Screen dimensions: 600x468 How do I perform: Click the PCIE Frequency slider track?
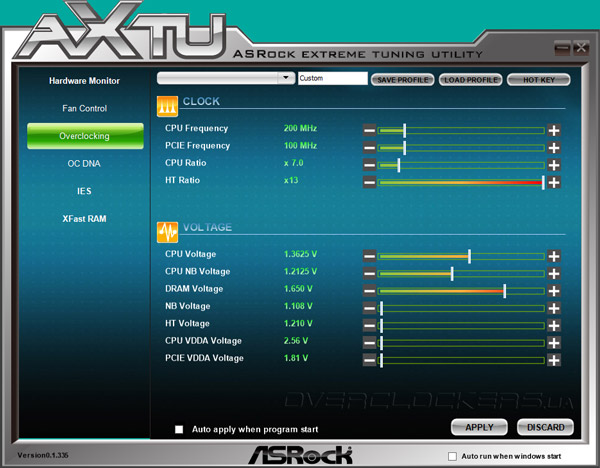(x=461, y=148)
